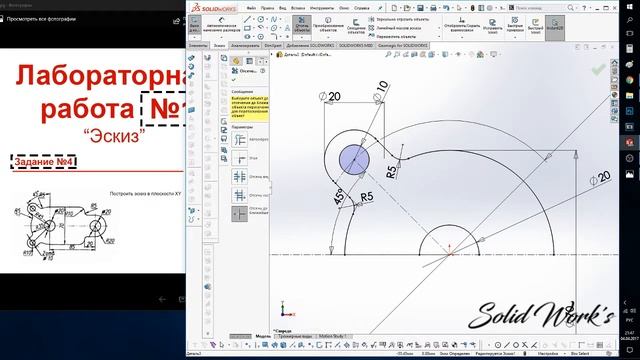This screenshot has width=640, height=360.
Task: Click Move Entities command
Action: (x=392, y=37)
